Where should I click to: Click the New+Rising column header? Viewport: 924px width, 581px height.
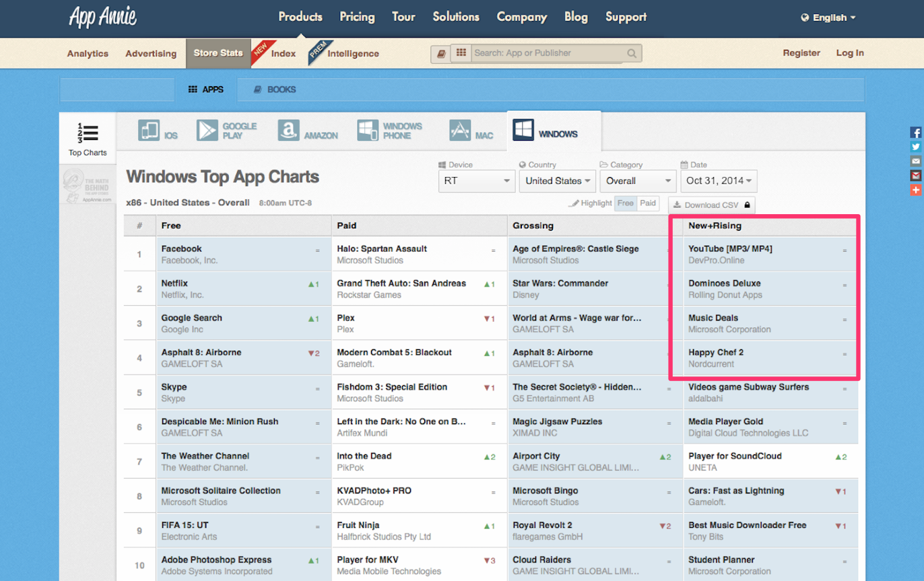[715, 226]
